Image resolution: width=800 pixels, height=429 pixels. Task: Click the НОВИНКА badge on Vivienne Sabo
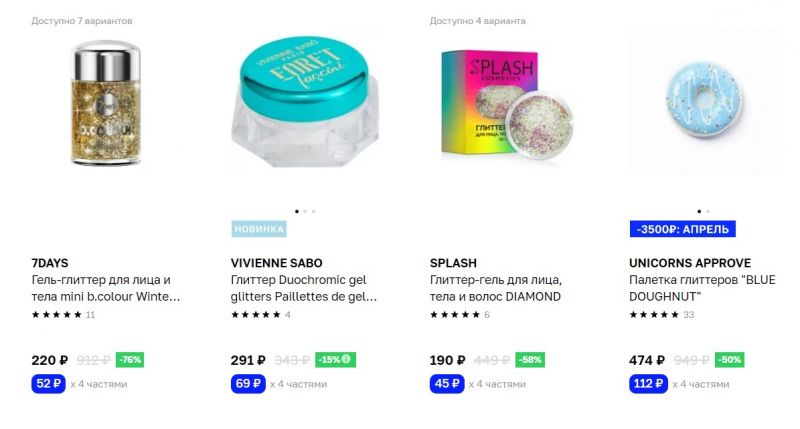tap(259, 229)
